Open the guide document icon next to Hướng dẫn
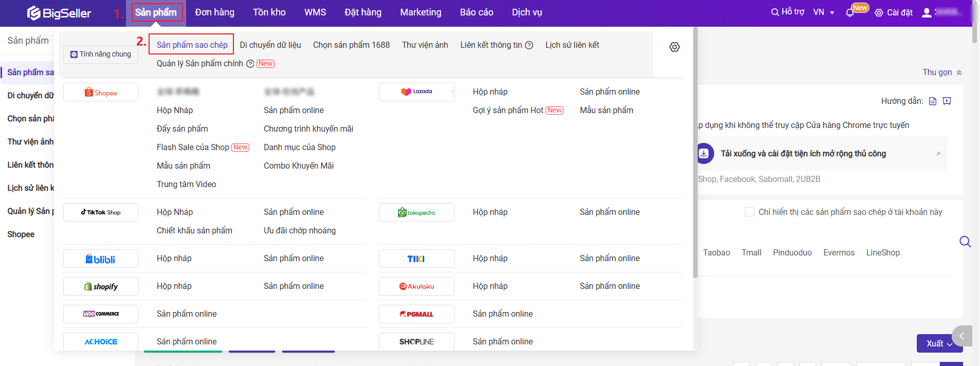This screenshot has height=366, width=980. pyautogui.click(x=933, y=101)
